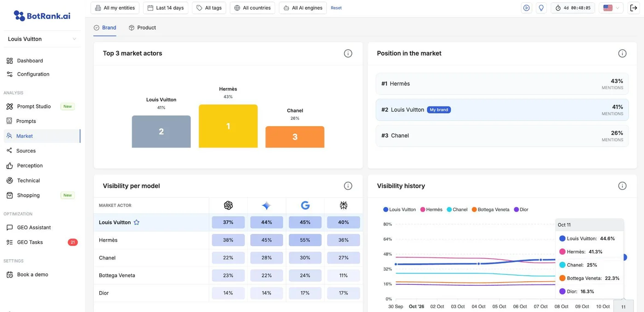The image size is (644, 312).
Task: Click the ChatGPT engine column icon
Action: (228, 205)
